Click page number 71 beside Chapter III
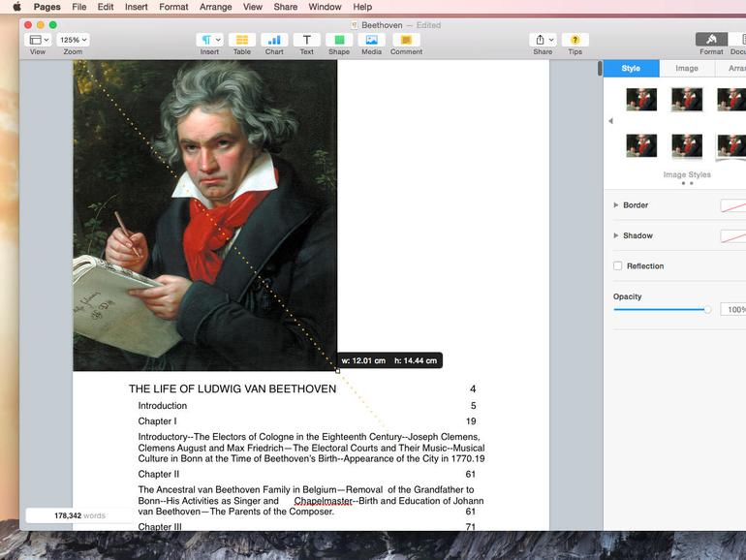This screenshot has width=746, height=560. 471,527
